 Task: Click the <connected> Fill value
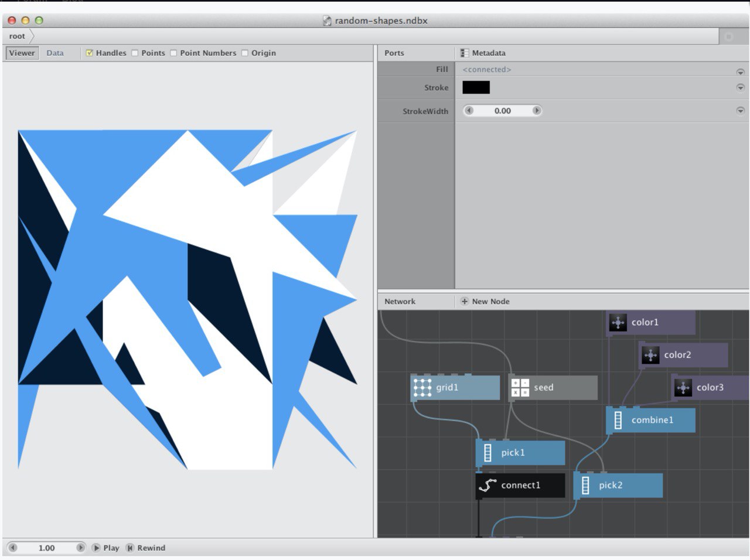pyautogui.click(x=487, y=70)
